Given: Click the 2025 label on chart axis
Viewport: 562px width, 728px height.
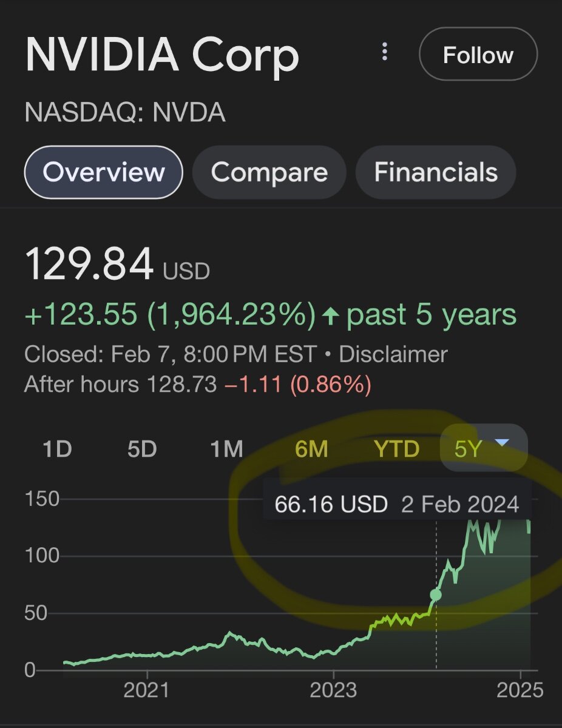Looking at the screenshot, I should (x=520, y=690).
